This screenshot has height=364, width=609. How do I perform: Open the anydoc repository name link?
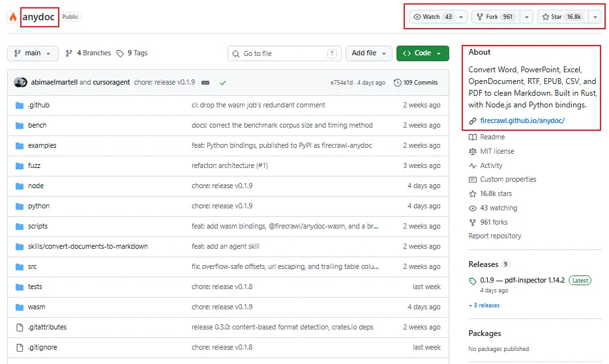[x=38, y=17]
